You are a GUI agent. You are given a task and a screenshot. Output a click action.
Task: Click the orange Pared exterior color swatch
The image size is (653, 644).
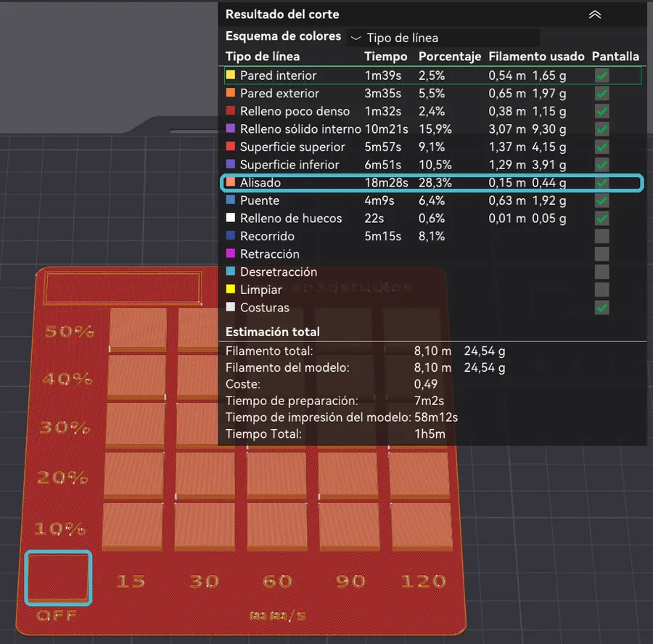[x=230, y=92]
